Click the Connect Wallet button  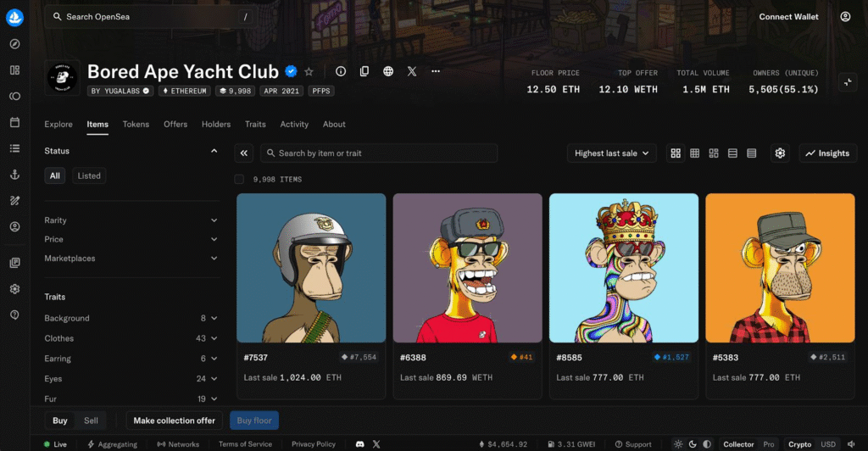tap(787, 17)
